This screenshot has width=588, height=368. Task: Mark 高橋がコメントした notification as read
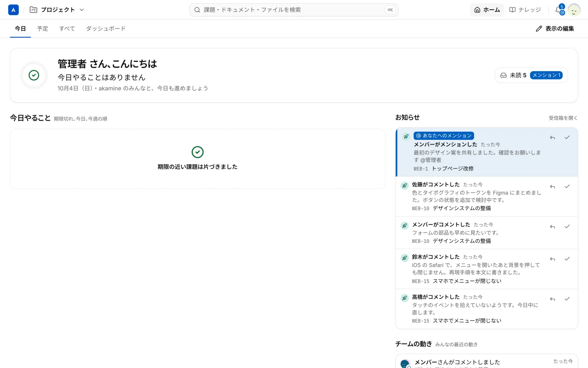pyautogui.click(x=567, y=299)
